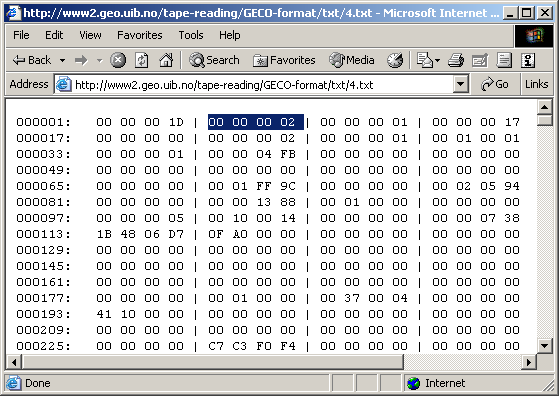Open the Discuss toolbar icon
The height and width of the screenshot is (396, 559).
coord(504,60)
